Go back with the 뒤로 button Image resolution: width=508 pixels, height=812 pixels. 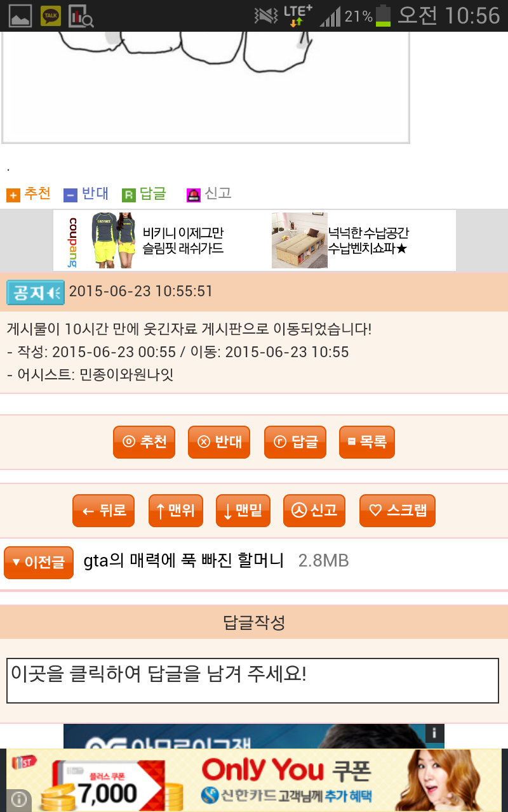(x=104, y=511)
